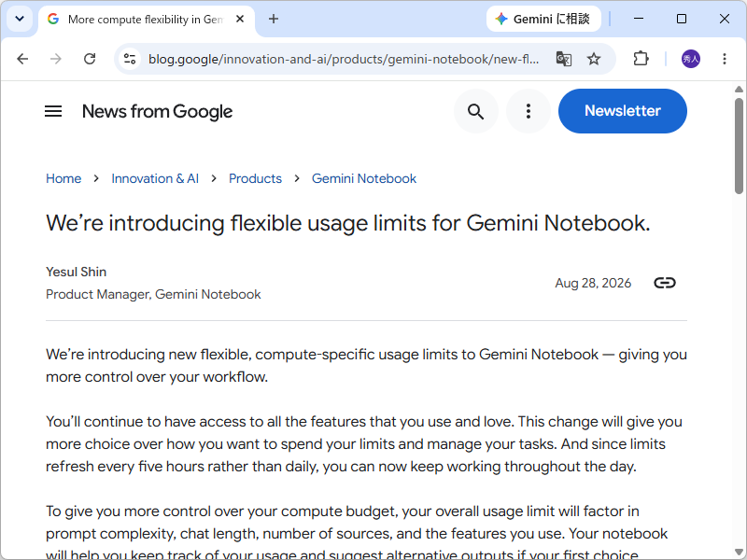Open the page's more options dots button
747x560 pixels.
pyautogui.click(x=529, y=111)
